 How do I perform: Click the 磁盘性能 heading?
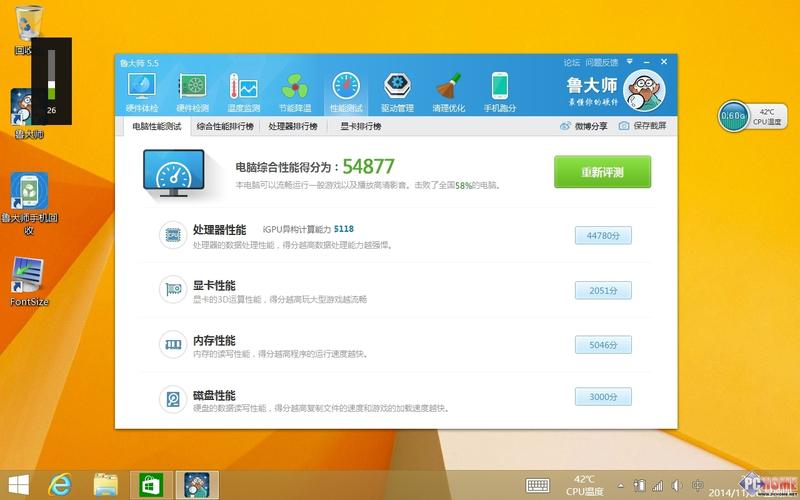[214, 395]
